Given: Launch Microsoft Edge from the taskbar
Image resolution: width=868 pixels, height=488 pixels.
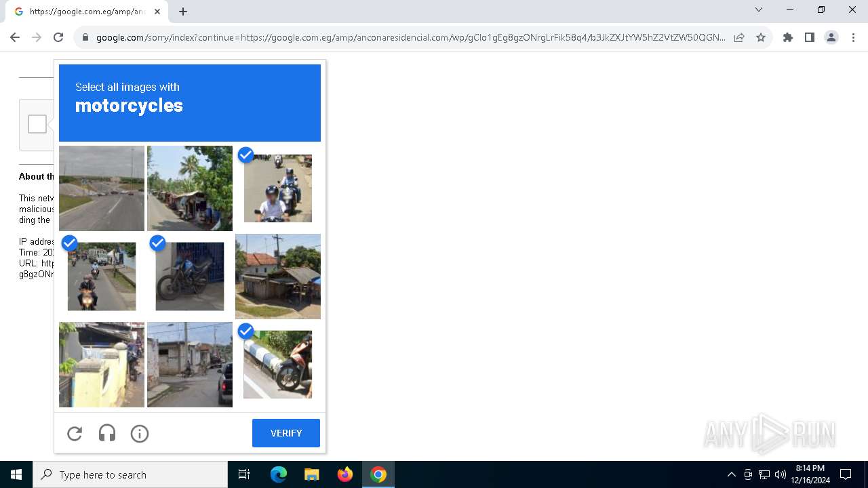Looking at the screenshot, I should pos(279,474).
